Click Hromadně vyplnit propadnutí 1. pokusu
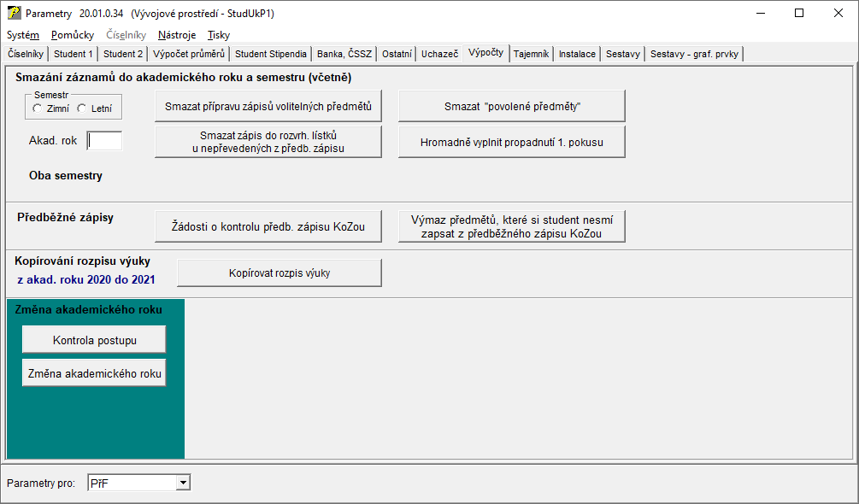Viewport: 859px width, 504px height. click(x=512, y=143)
